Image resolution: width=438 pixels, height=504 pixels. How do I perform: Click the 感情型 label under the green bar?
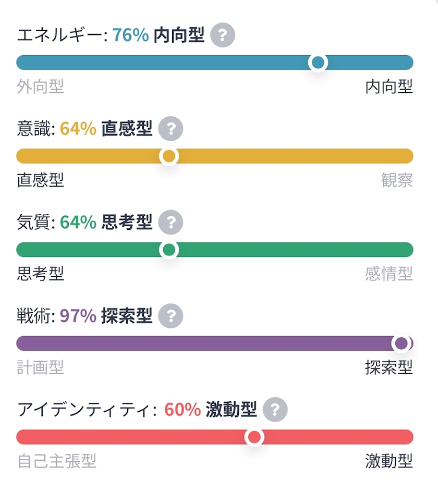[389, 274]
